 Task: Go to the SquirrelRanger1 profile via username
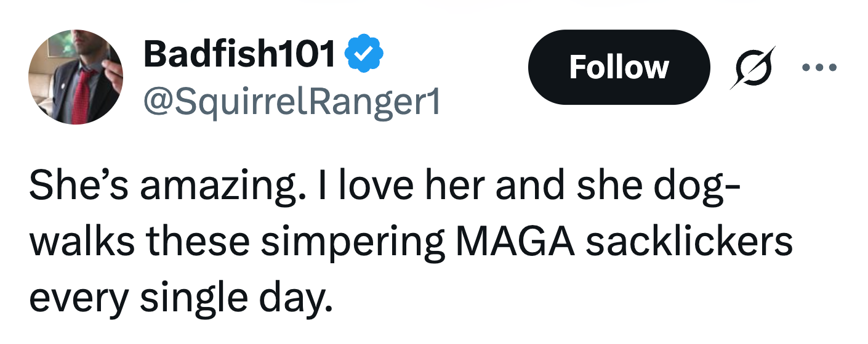click(292, 101)
